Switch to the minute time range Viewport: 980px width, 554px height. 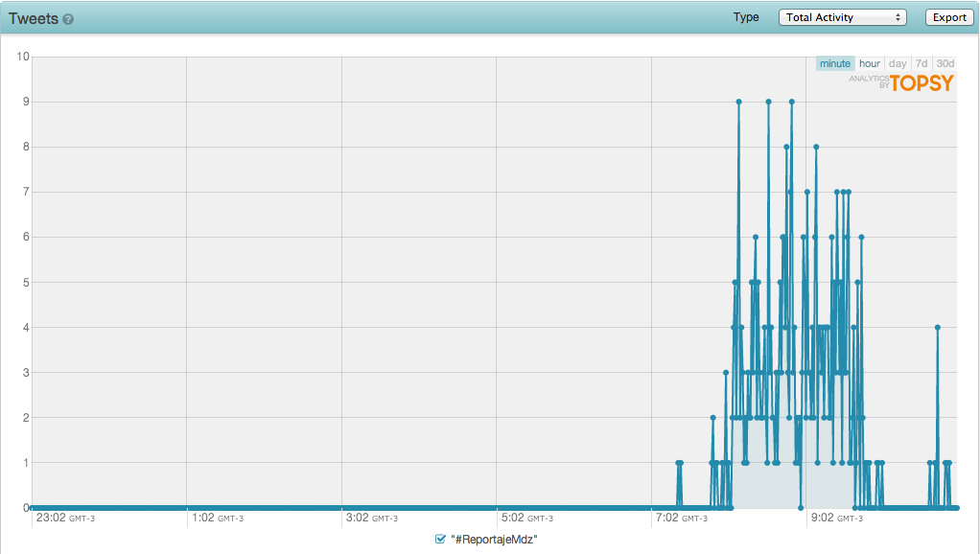pyautogui.click(x=834, y=63)
